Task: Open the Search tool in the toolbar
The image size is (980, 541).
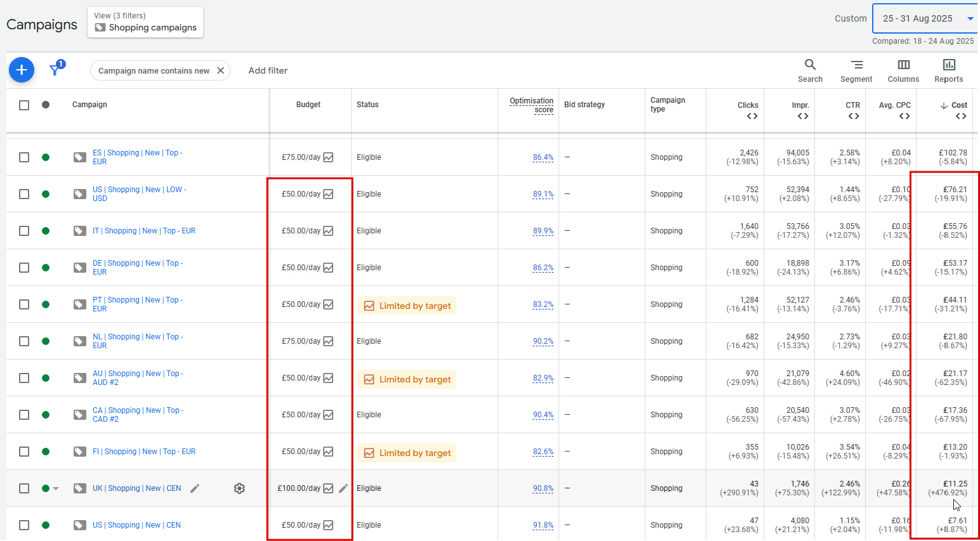Action: [x=810, y=70]
